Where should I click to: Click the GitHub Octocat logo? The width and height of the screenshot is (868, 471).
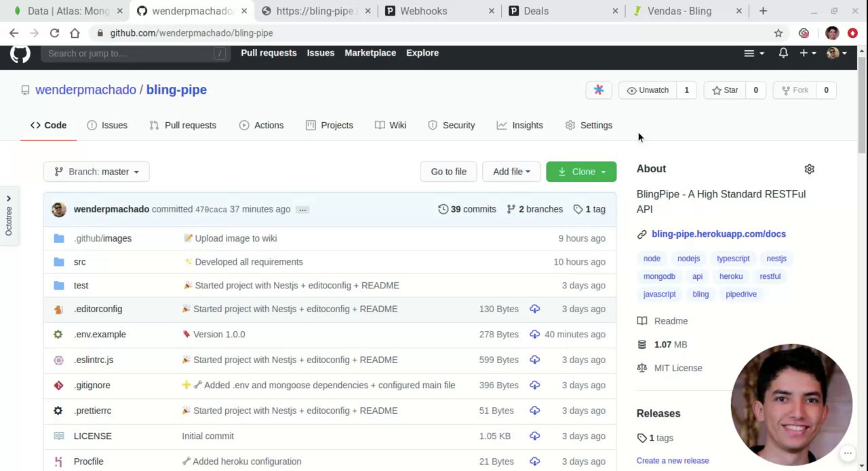coord(20,54)
